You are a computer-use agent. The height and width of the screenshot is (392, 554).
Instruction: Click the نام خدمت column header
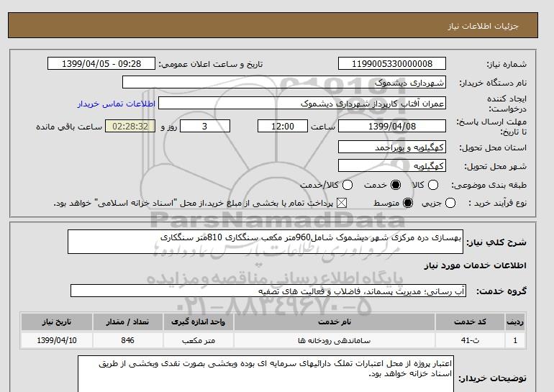335,322
